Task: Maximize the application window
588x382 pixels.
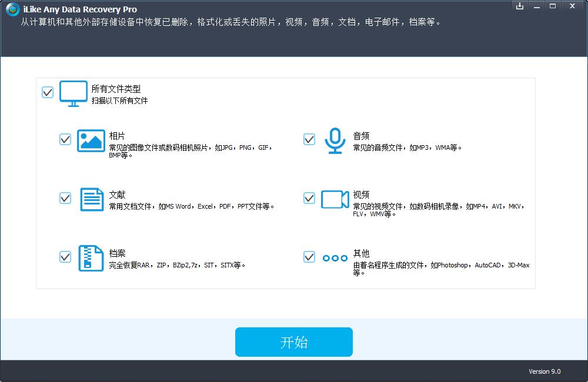Action: (554, 6)
